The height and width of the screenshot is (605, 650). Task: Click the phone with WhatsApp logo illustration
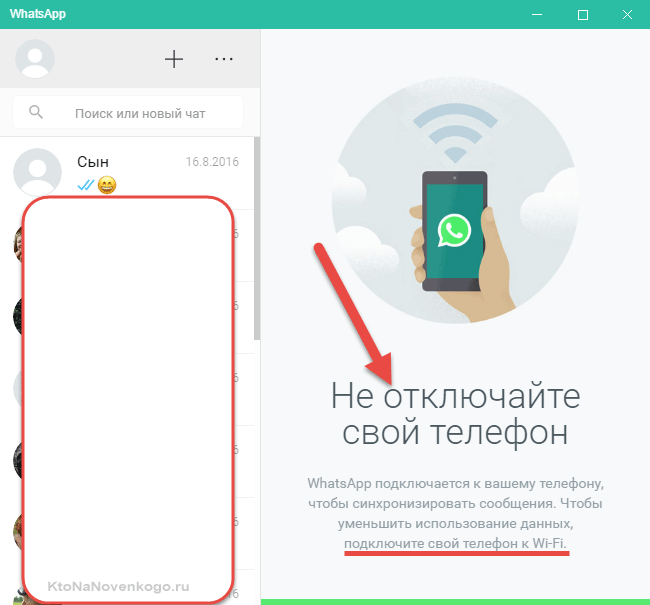[455, 231]
